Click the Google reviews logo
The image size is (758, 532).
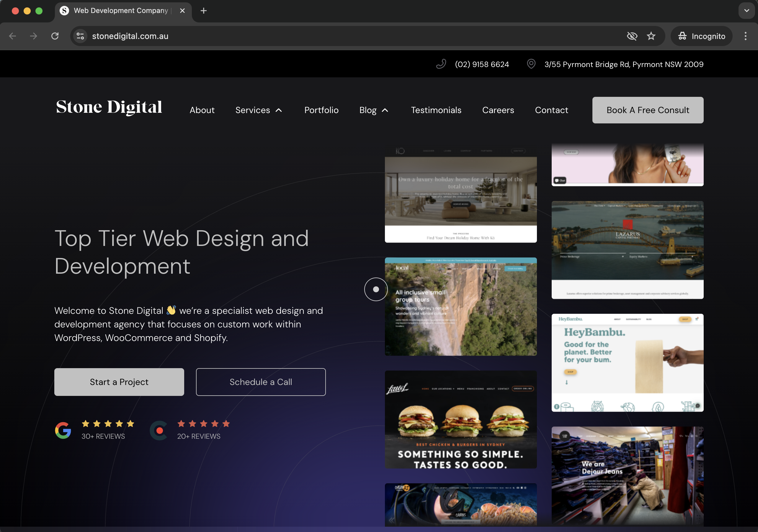tap(63, 430)
